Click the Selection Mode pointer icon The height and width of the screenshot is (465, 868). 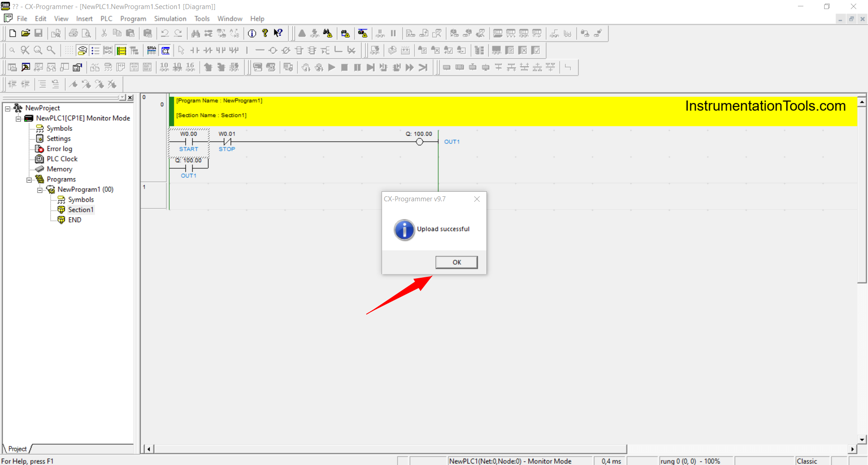(181, 50)
